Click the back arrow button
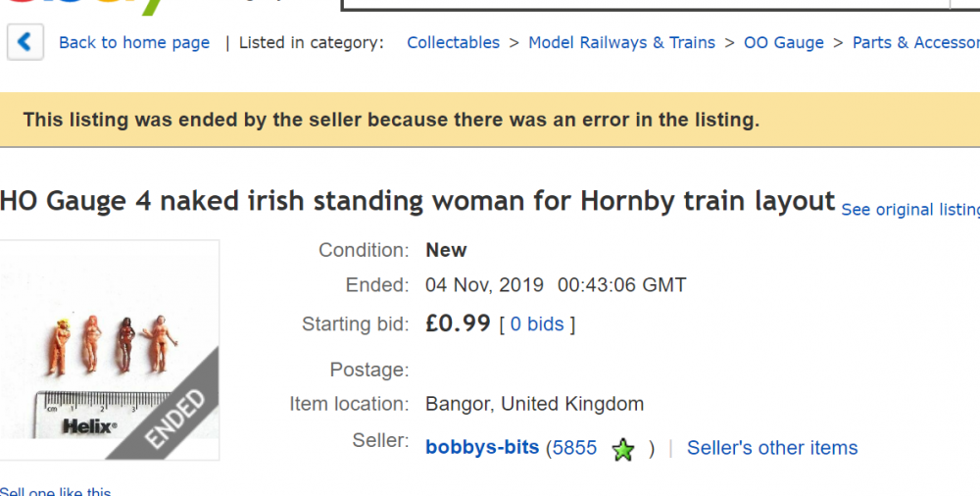The height and width of the screenshot is (496, 980). click(x=25, y=42)
